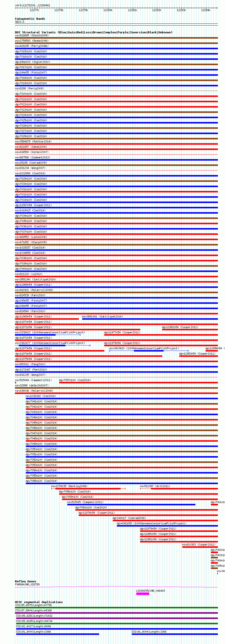Open dgv11982n54 (Cooper2011) variant

pyautogui.click(x=180, y=327)
